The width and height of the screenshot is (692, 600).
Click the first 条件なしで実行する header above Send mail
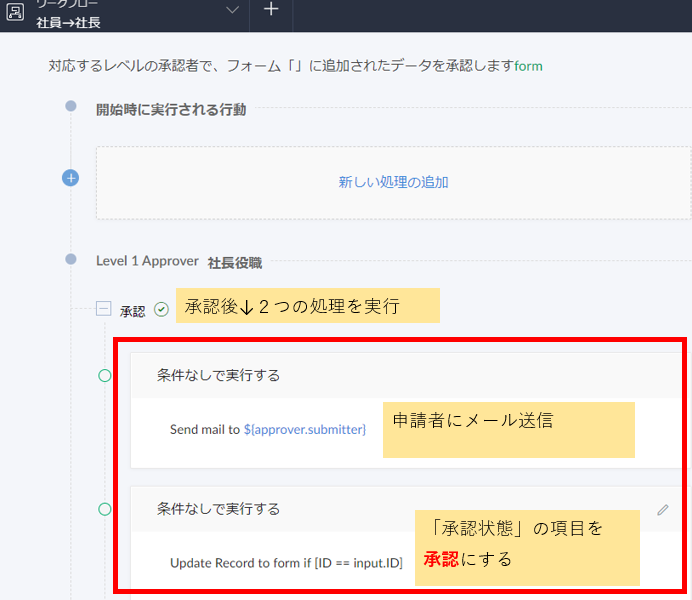point(218,375)
